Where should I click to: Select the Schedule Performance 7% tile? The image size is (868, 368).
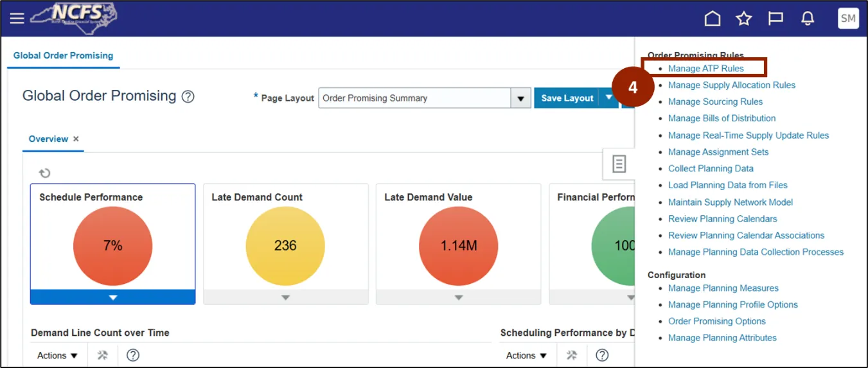coord(112,244)
